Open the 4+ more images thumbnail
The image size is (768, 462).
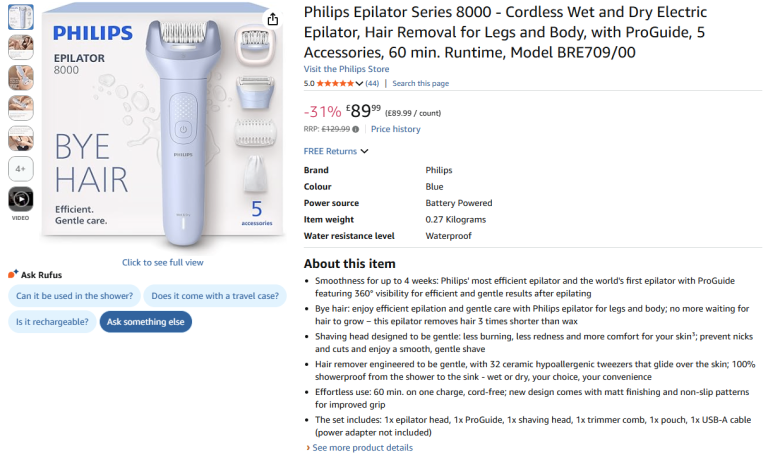click(21, 169)
